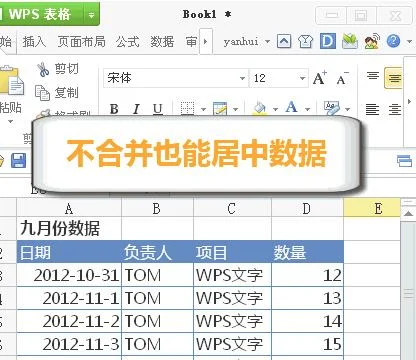The image size is (416, 360).
Task: Center text horizontally
Action: click(x=395, y=109)
